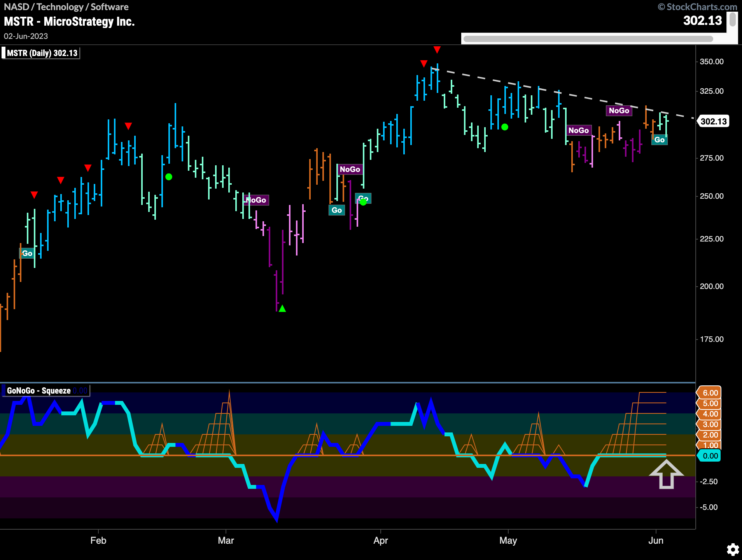
Task: Click the green dot marker near May
Action: [505, 127]
